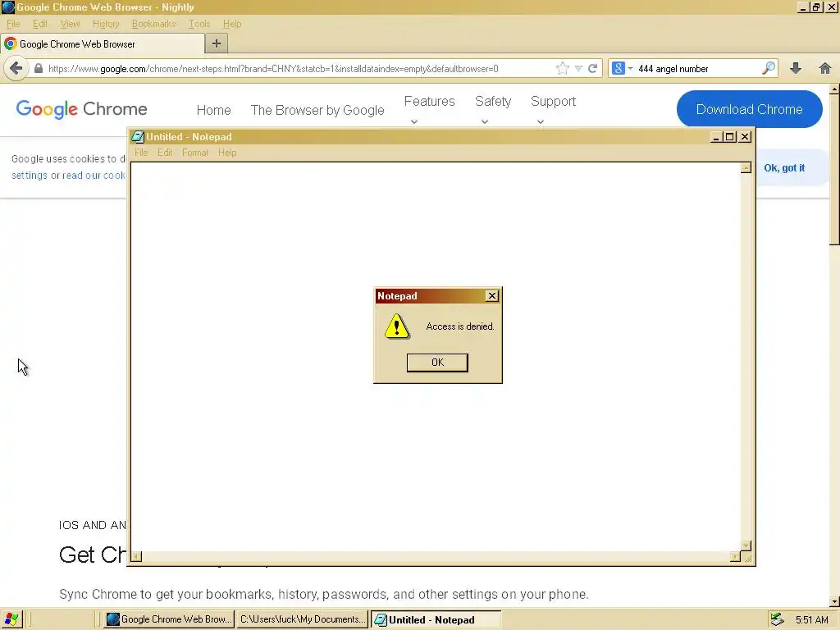Expand the Support dropdown
Image resolution: width=840 pixels, height=630 pixels.
[553, 109]
